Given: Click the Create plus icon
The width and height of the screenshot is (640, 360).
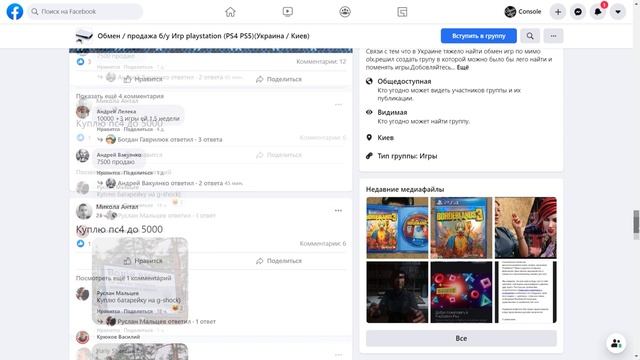Looking at the screenshot, I should coord(558,12).
